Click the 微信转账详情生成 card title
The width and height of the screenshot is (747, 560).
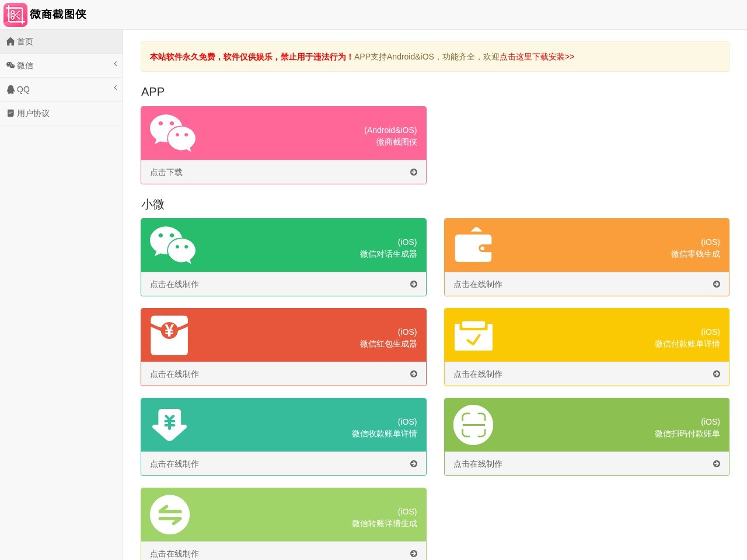[385, 523]
